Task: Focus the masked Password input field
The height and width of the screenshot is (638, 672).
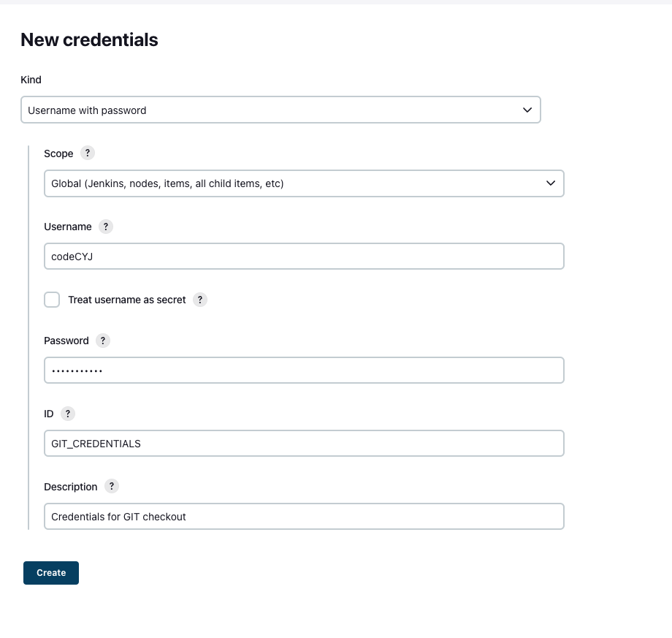Action: click(304, 370)
